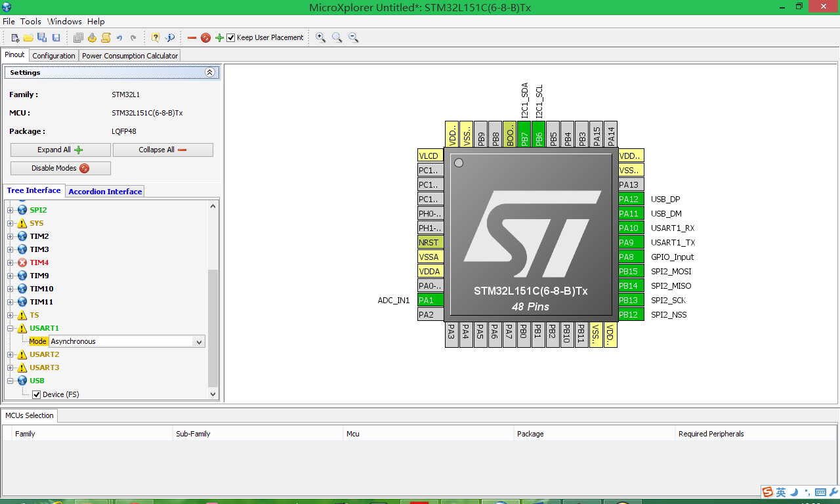The width and height of the screenshot is (840, 504).
Task: Uncheck the Device (FS) checkbox under USB
Action: click(37, 394)
